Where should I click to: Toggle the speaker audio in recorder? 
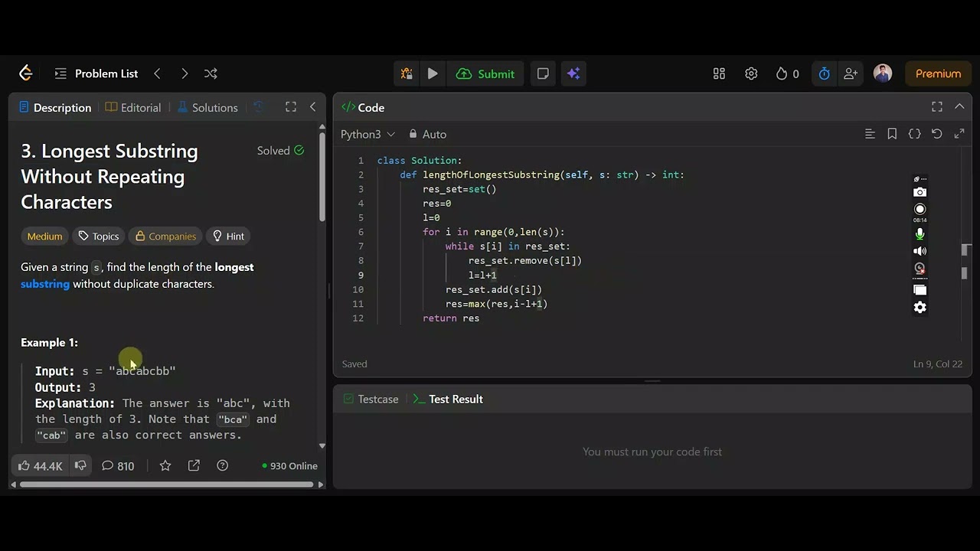920,251
